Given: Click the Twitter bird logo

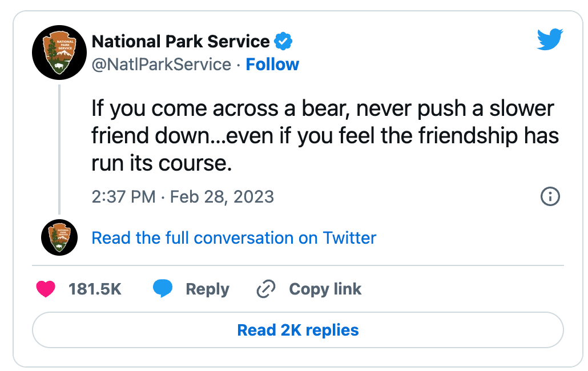Looking at the screenshot, I should [x=550, y=40].
